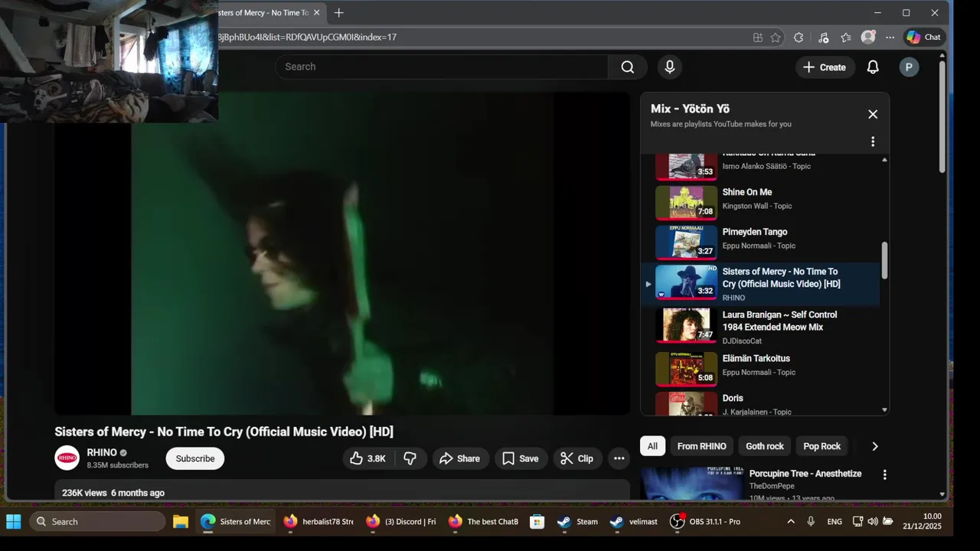Open ENG language switcher in tray

[835, 522]
